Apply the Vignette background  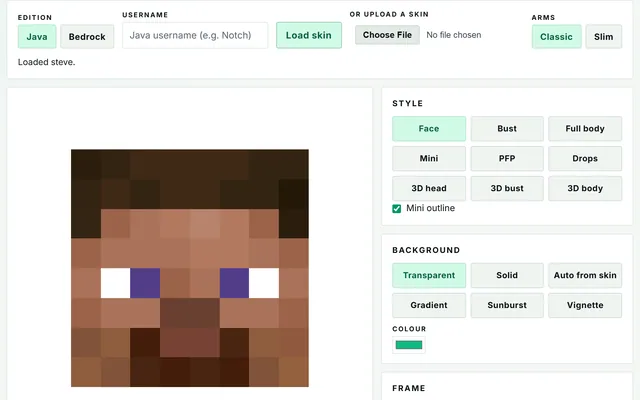point(585,305)
